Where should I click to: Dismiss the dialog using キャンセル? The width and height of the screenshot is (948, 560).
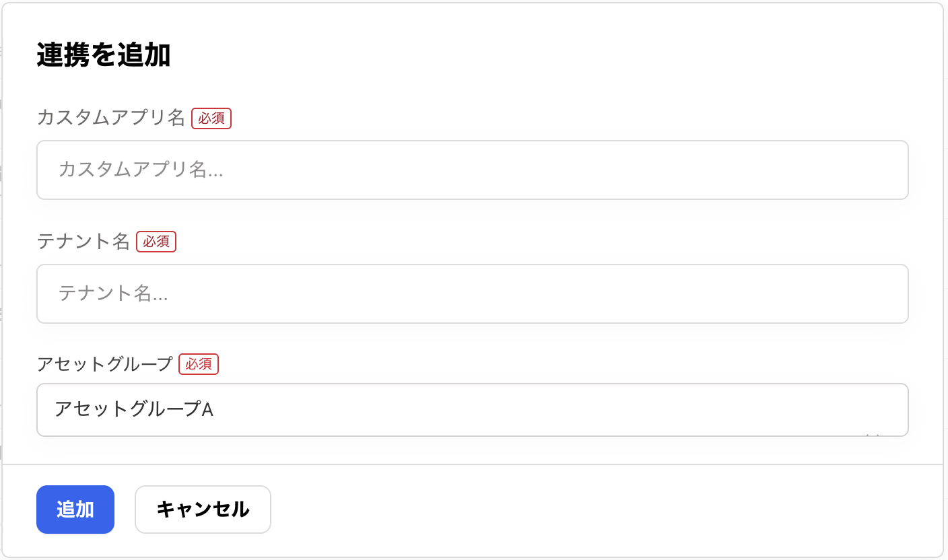203,510
